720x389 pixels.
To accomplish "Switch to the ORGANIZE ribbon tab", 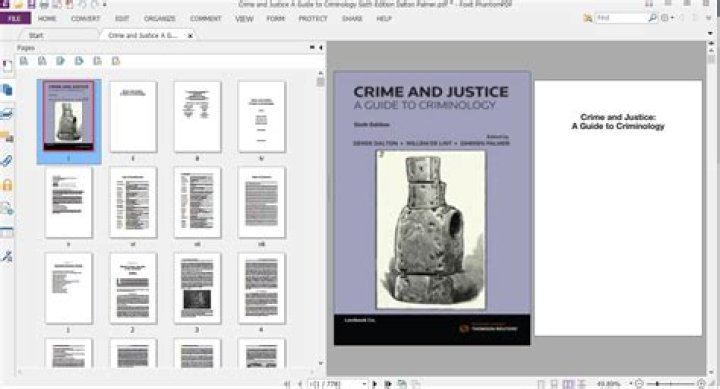I will (x=160, y=19).
